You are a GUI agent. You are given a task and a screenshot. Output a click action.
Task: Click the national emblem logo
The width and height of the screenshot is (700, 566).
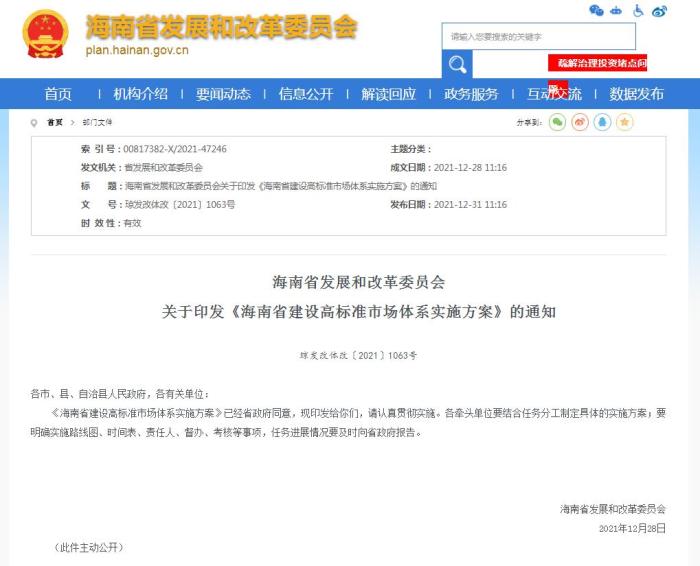(46, 34)
